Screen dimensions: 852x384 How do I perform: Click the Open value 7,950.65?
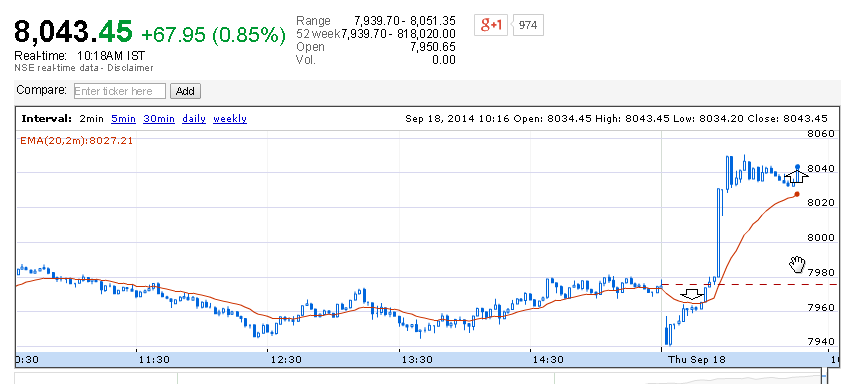[433, 47]
